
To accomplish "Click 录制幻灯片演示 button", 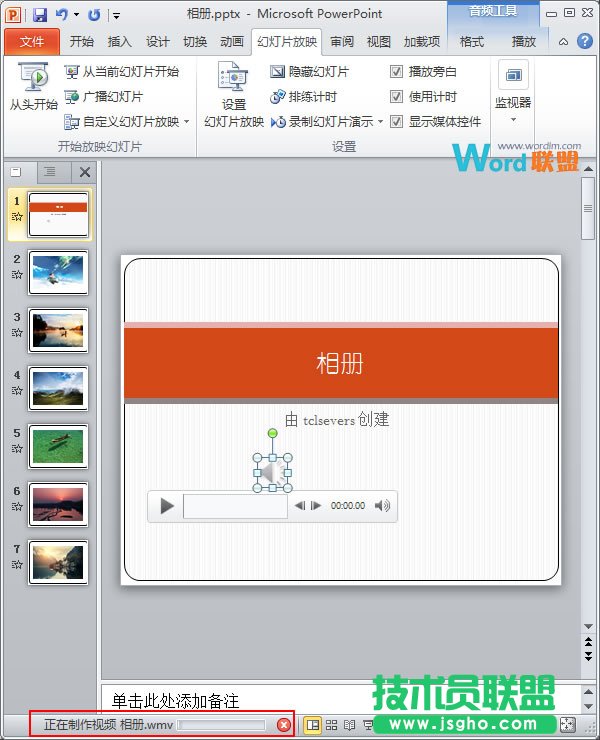I will 322,122.
